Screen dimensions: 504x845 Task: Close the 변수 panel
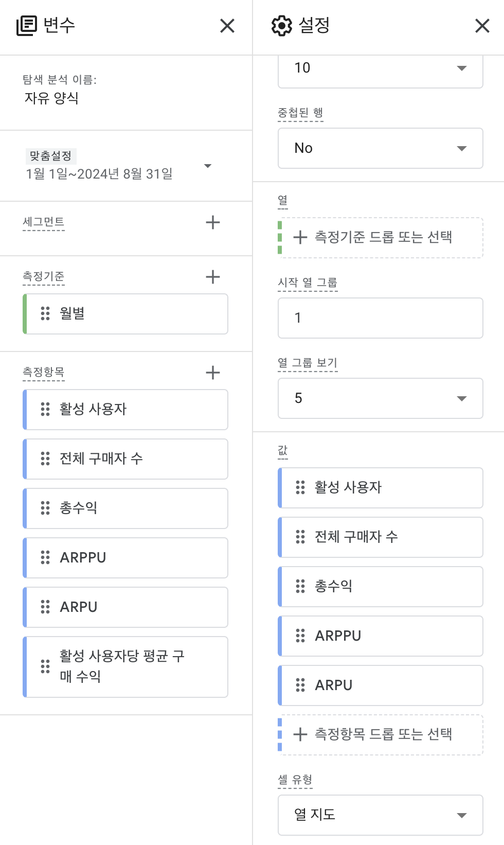(227, 26)
